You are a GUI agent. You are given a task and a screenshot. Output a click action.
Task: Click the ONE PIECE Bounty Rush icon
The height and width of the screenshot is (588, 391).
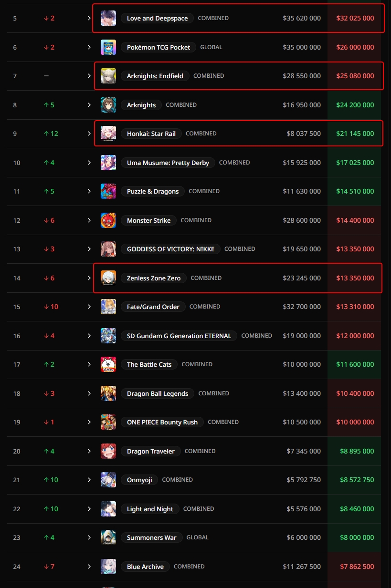point(108,422)
